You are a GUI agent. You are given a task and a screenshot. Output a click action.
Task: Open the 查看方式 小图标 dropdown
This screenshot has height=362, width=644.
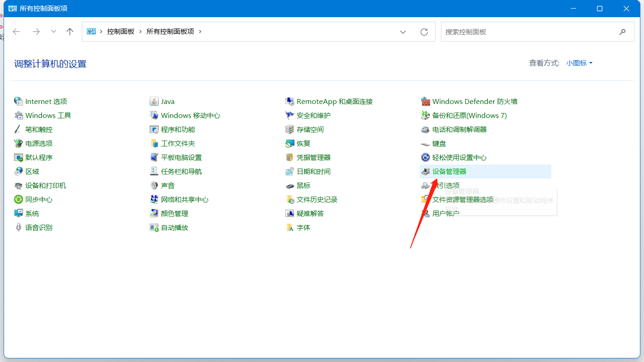579,63
